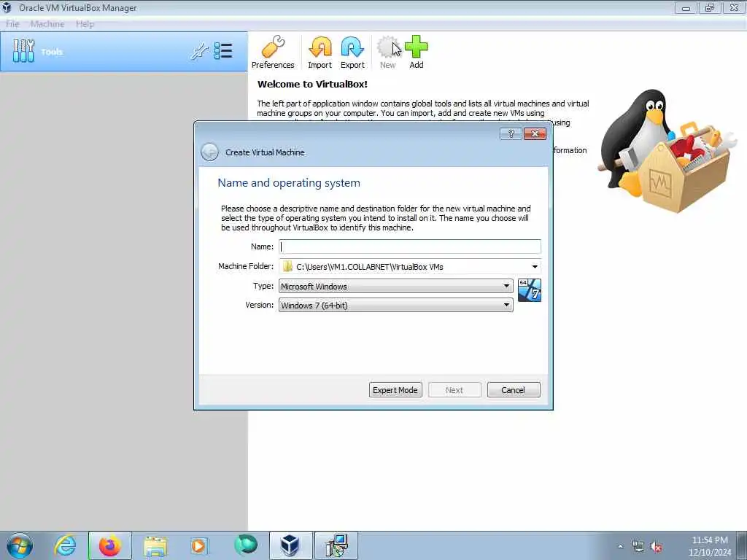Click the green globe taskbar icon
The width and height of the screenshot is (747, 560).
coord(246,545)
